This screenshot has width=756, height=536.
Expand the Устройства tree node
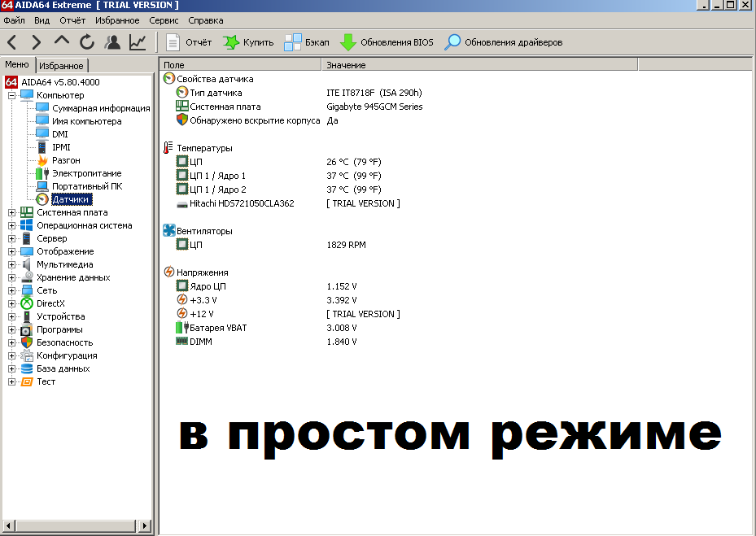click(x=11, y=316)
